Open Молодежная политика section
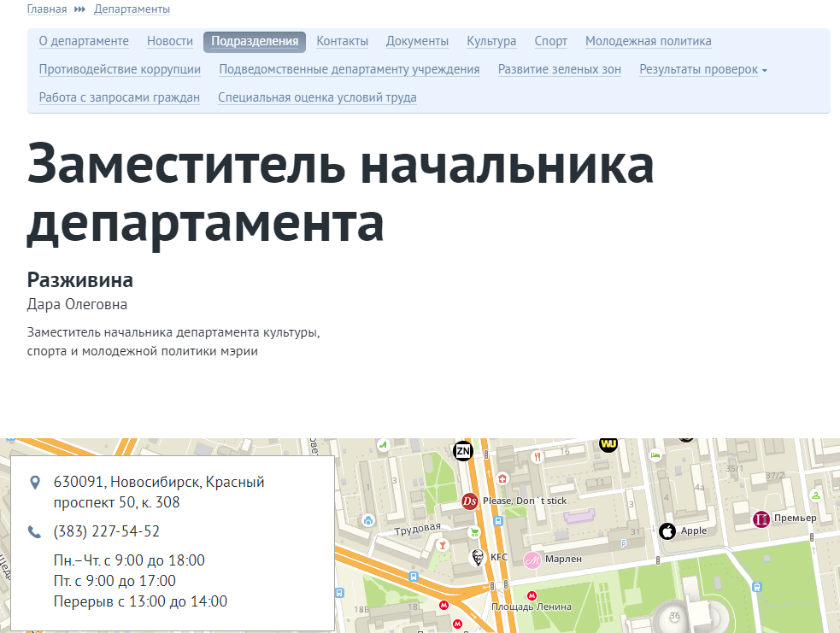 649,41
